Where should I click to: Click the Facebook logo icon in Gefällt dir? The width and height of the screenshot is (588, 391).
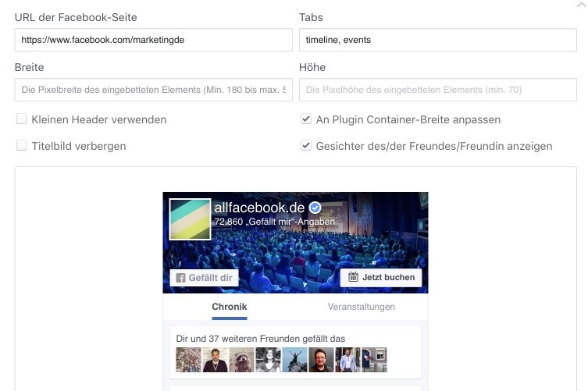(x=180, y=278)
